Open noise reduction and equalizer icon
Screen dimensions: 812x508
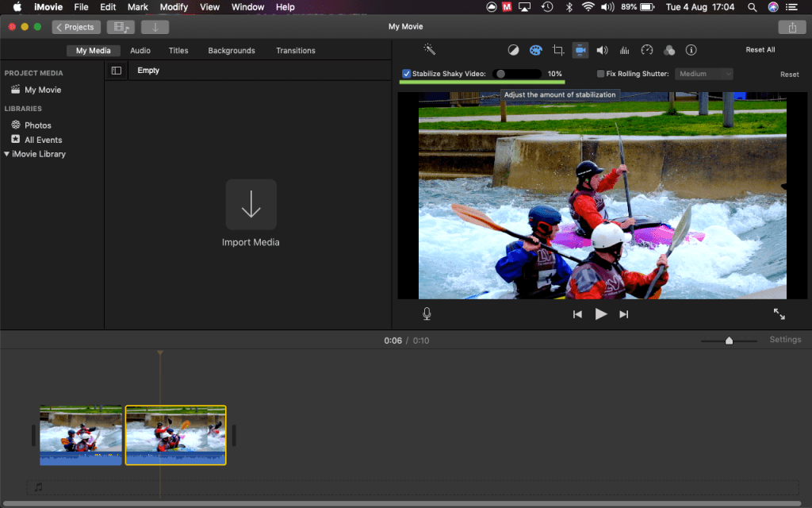pos(625,50)
